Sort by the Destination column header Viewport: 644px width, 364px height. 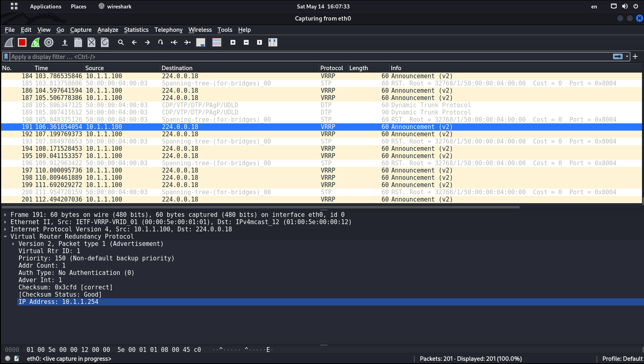(x=240, y=68)
